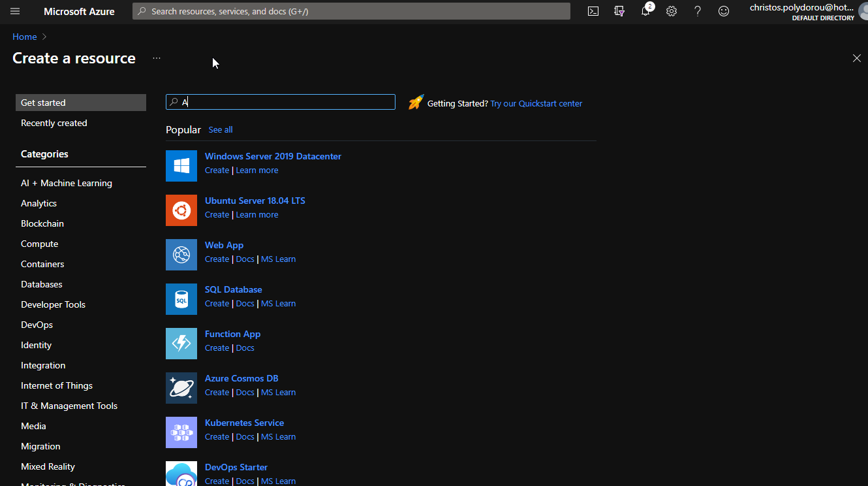Click Learn more under Ubuntu Server

coord(257,215)
